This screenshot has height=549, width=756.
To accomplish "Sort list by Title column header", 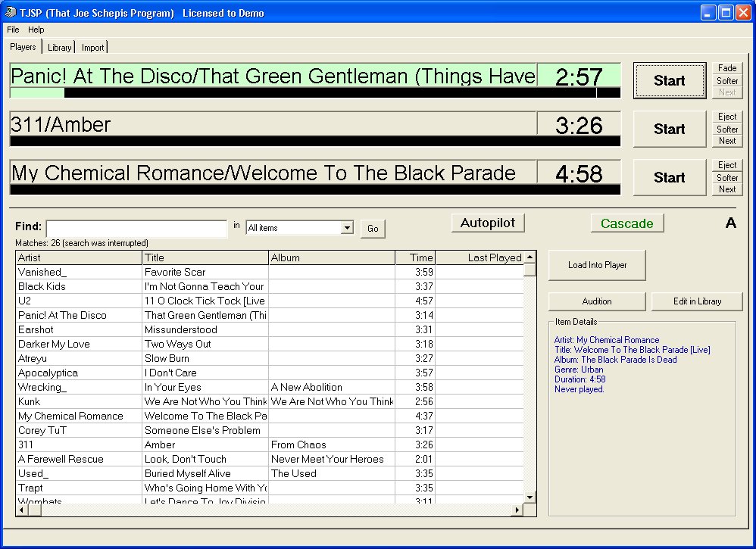I will [x=205, y=258].
